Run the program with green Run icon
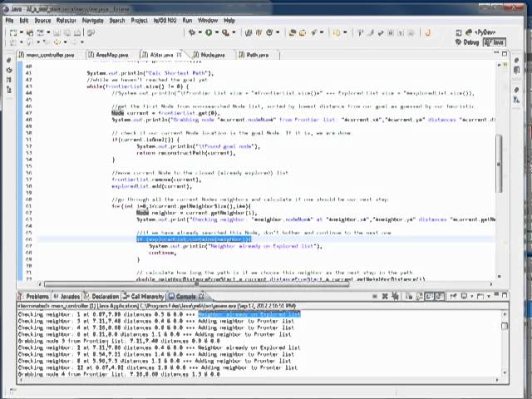532x399 pixels. tap(209, 32)
